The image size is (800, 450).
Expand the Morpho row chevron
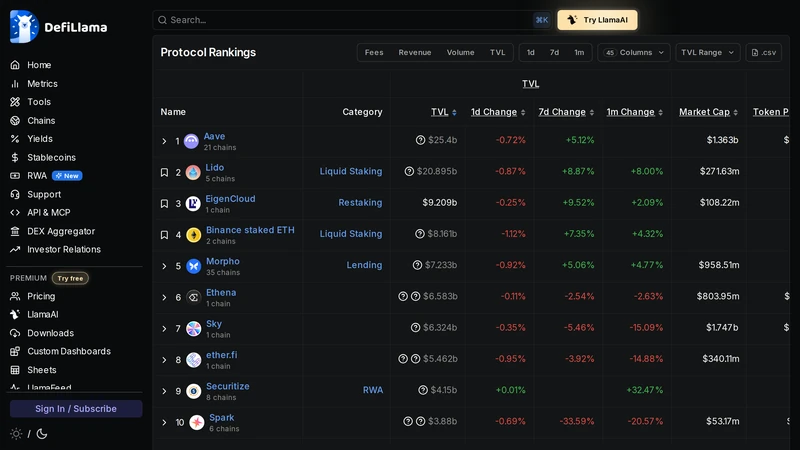click(164, 266)
